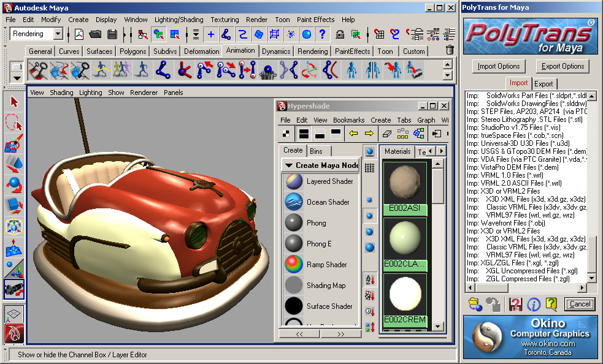This screenshot has height=364, width=603.
Task: Toggle Hypershade alphabetical A-Z sort button
Action: [369, 281]
